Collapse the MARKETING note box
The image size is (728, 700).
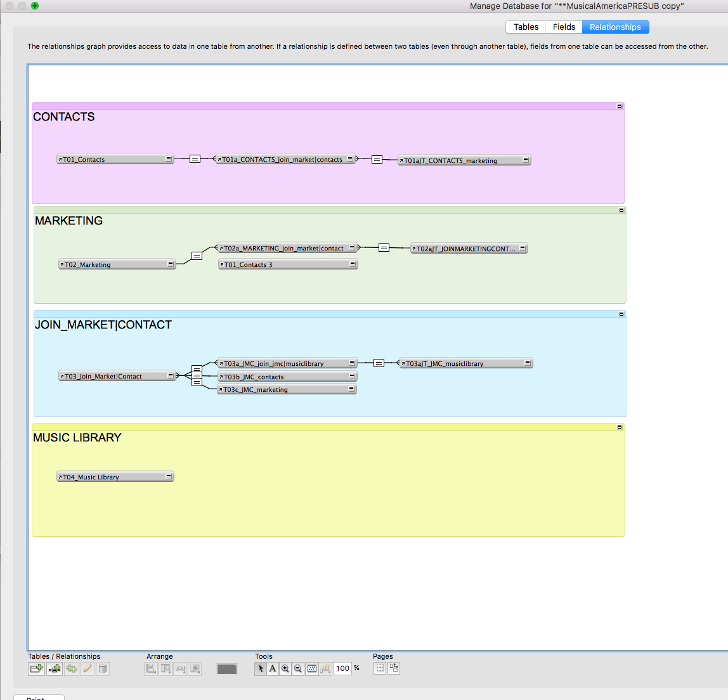621,211
